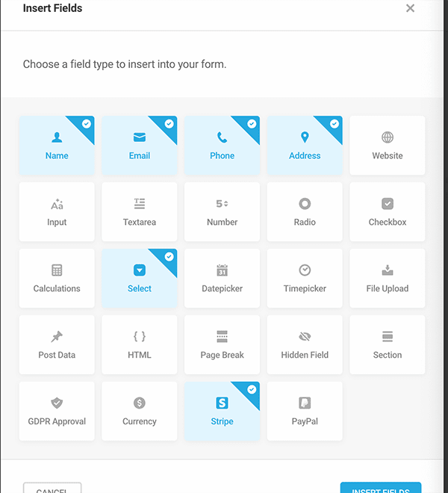Select the Page Break icon
448x493 pixels.
(223, 336)
